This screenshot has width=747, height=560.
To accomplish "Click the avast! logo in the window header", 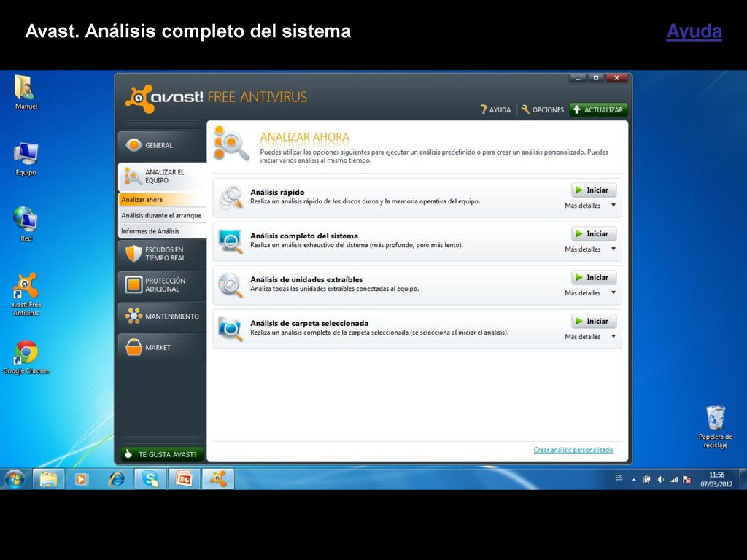I will 164,98.
